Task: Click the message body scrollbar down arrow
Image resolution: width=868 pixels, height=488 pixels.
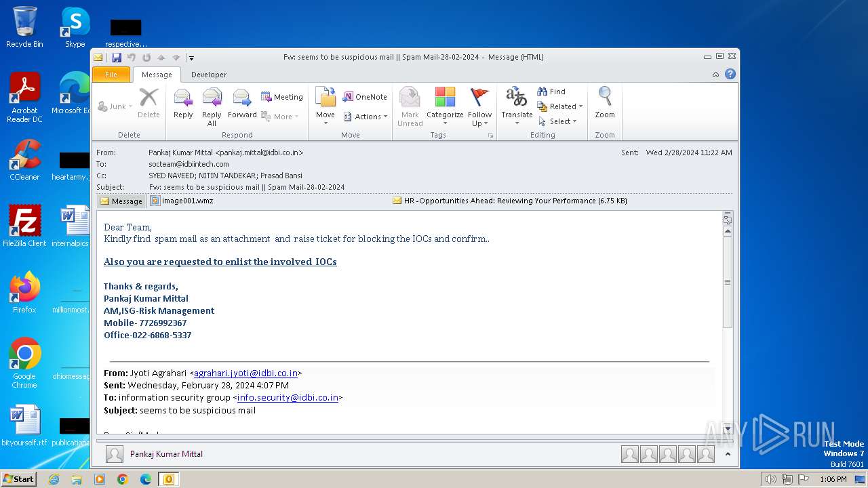Action: tap(728, 428)
